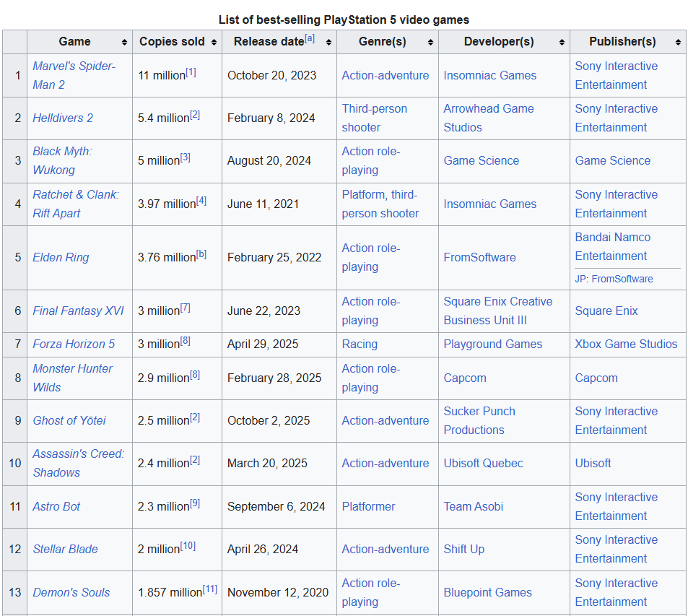Open Game Science developer link
Viewport: 688px width, 616px height.
481,161
